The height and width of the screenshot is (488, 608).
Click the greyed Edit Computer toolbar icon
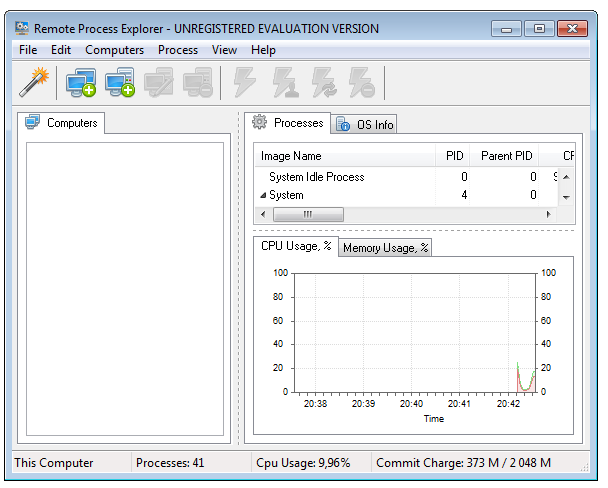tap(159, 82)
